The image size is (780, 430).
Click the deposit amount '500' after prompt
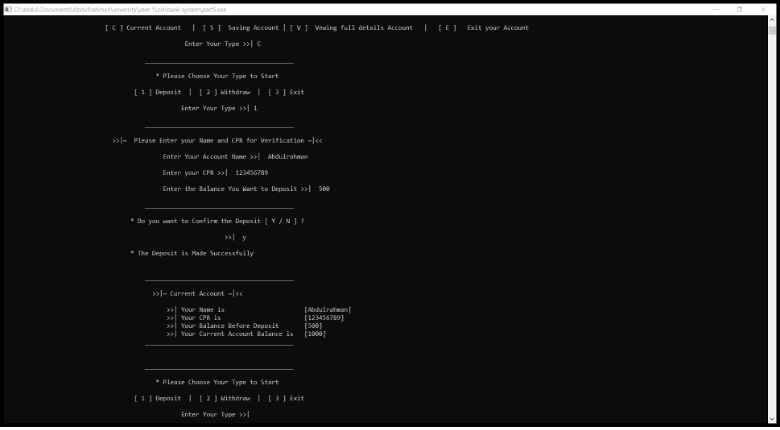(x=324, y=189)
